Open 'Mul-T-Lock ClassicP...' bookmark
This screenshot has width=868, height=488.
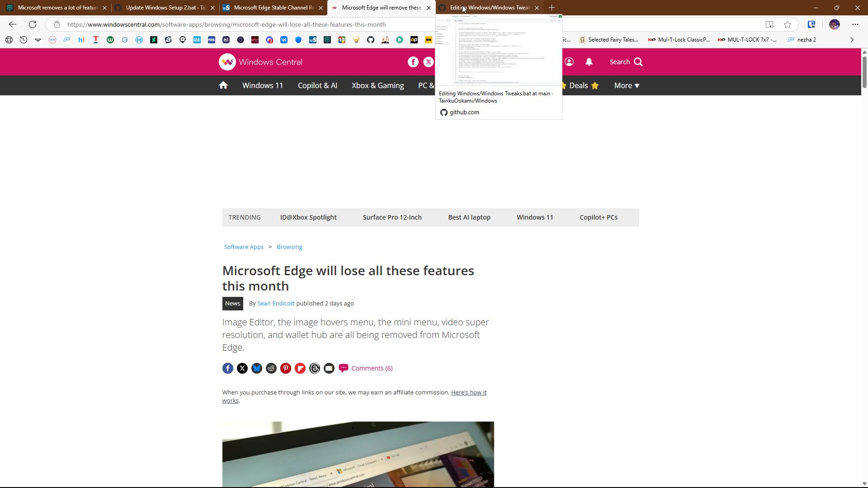[x=679, y=40]
